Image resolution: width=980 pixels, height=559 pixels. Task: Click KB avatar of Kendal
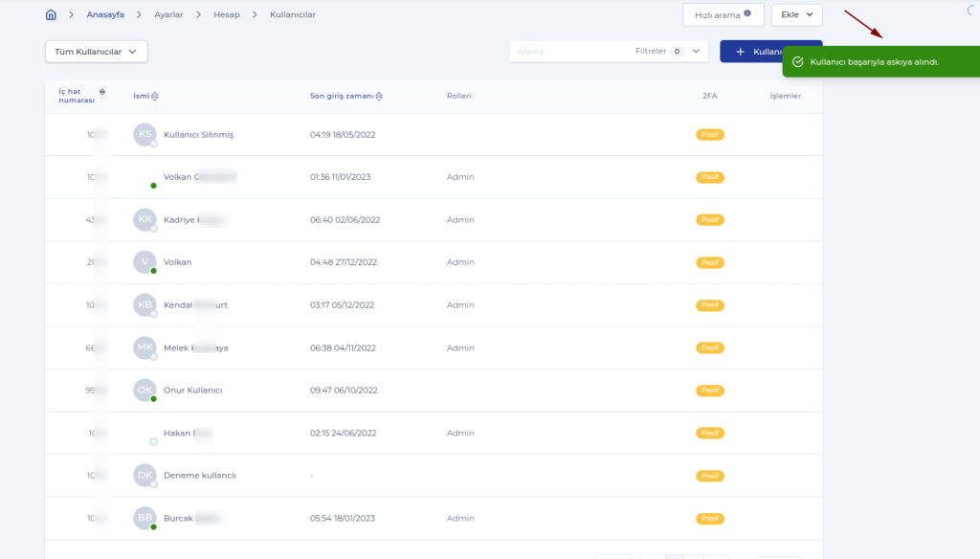[145, 304]
